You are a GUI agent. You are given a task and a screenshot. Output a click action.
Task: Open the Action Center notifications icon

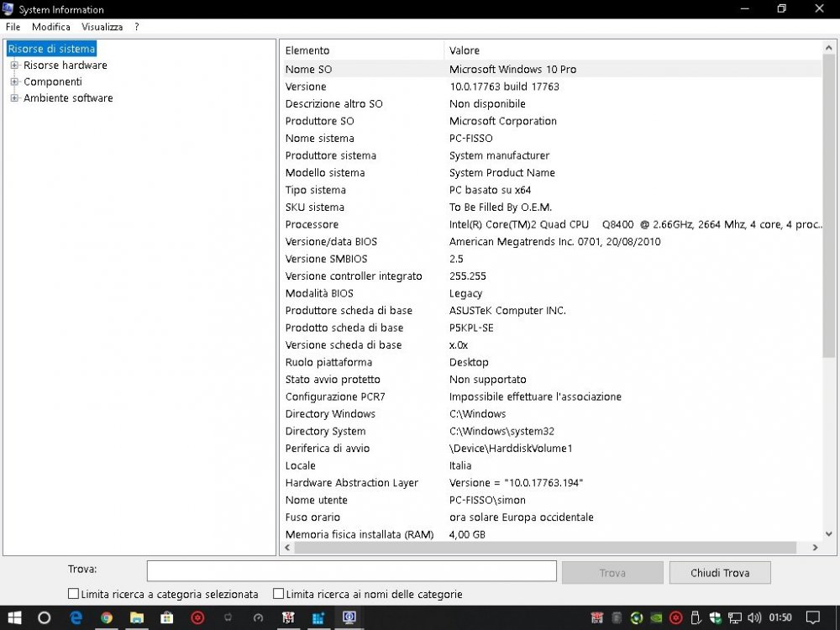(813, 617)
